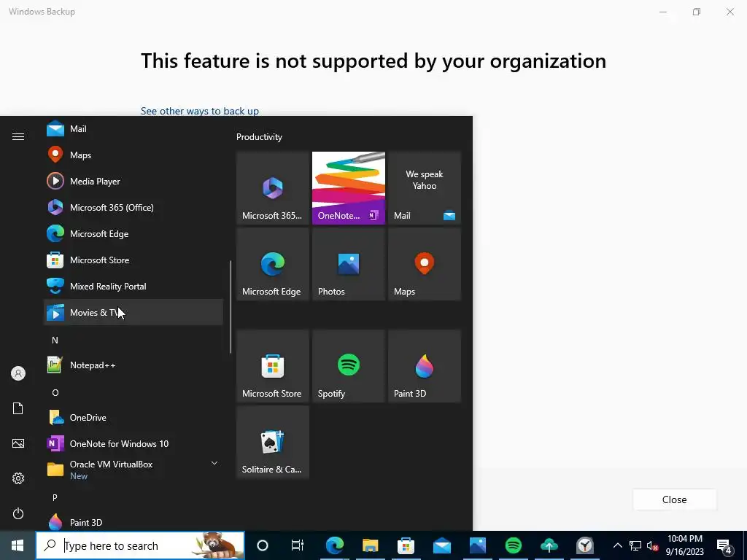747x560 pixels.
Task: Open Settings gear in Start sidebar
Action: pyautogui.click(x=18, y=478)
